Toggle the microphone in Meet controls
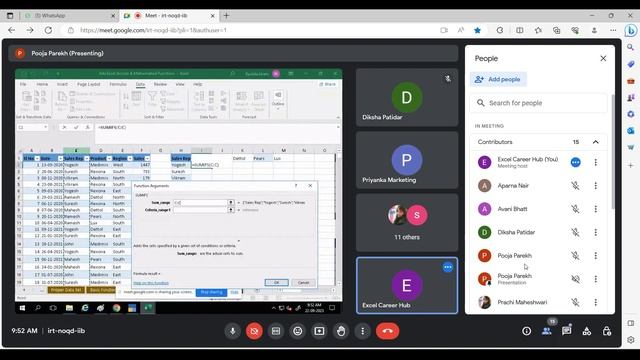 coord(232,331)
